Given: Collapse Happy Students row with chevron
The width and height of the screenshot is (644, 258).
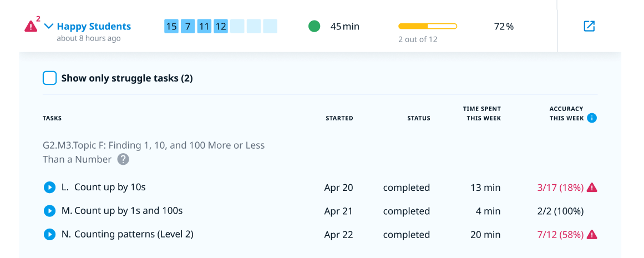Looking at the screenshot, I should (x=49, y=26).
